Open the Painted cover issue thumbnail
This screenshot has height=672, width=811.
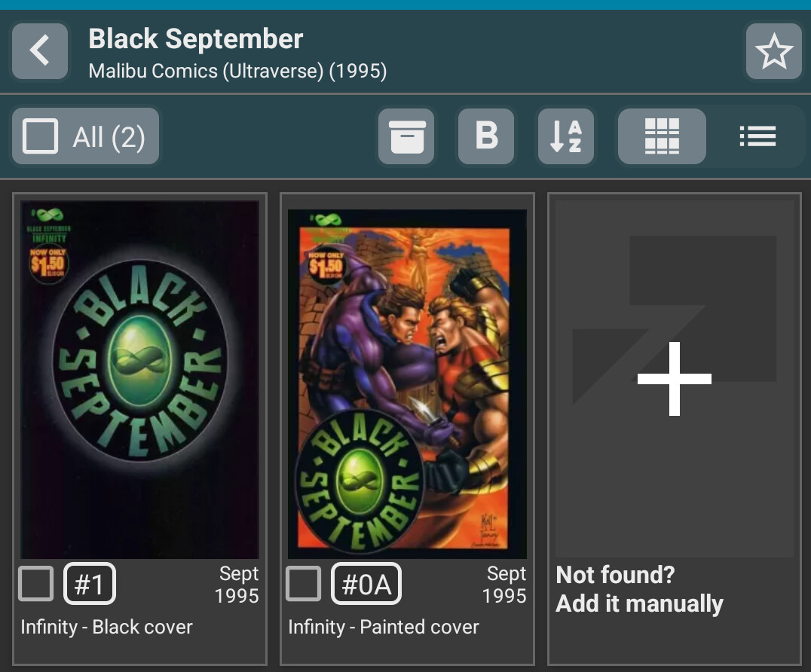(x=407, y=383)
